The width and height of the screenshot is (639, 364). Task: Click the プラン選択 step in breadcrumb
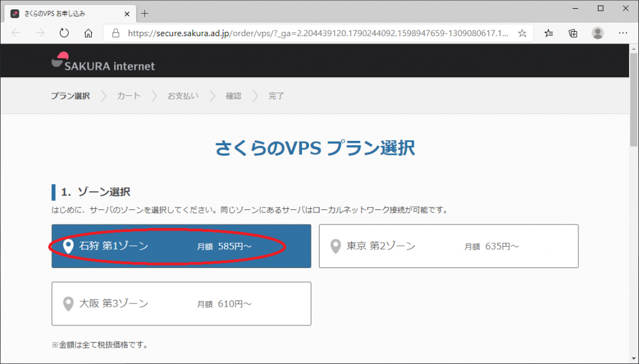point(70,96)
